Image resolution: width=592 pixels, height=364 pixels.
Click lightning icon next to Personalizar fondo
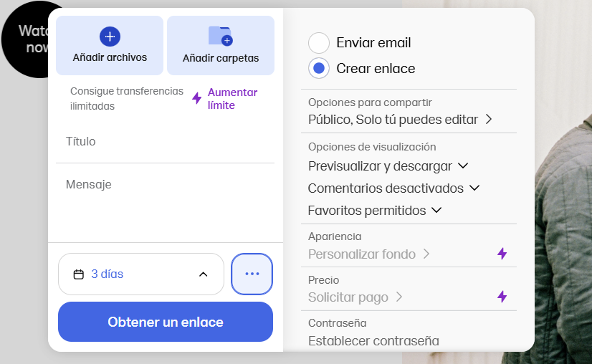[x=502, y=254]
